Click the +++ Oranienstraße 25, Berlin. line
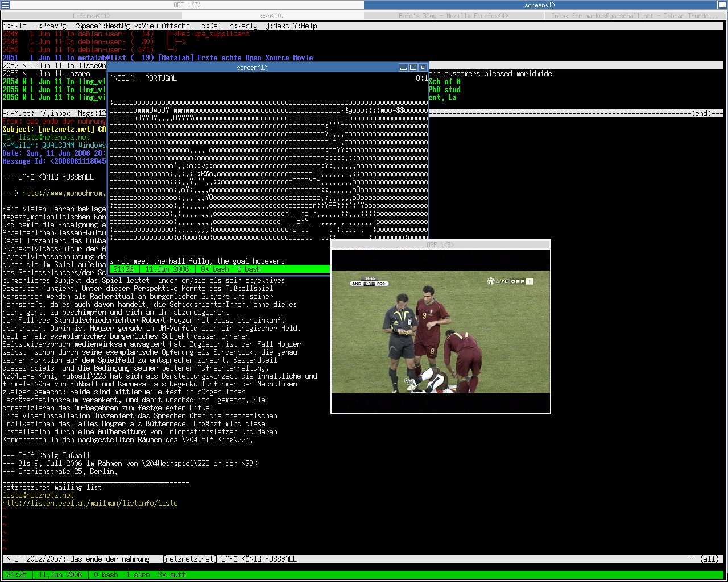Viewport: 728px width, 582px height. [x=60, y=471]
